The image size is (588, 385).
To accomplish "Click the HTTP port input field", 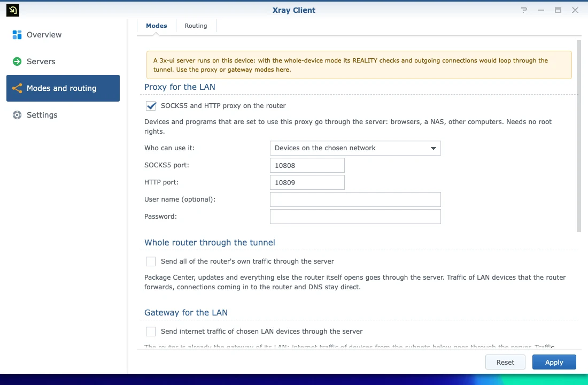I will tap(307, 182).
